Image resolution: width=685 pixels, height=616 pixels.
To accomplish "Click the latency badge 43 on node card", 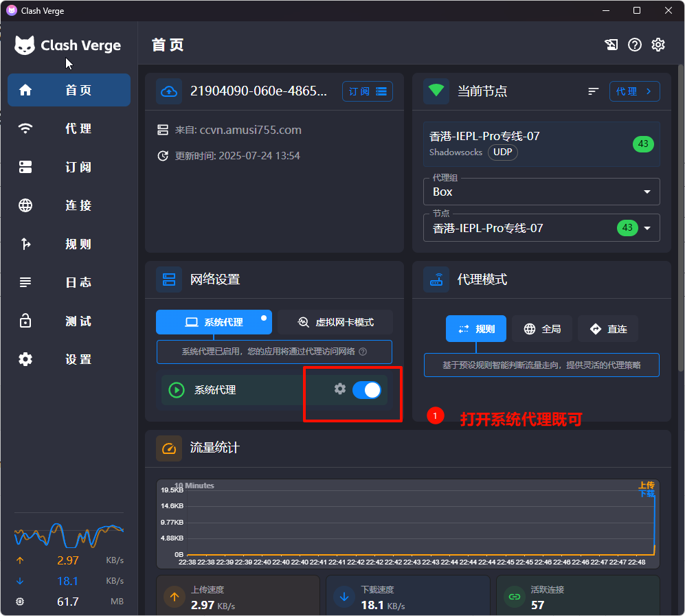I will coord(643,144).
